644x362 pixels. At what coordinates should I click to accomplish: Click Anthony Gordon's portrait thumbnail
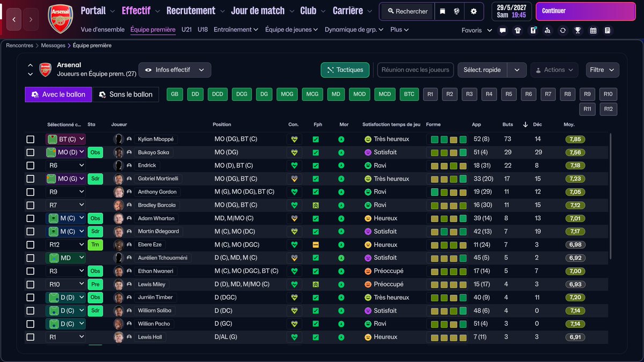(x=119, y=192)
